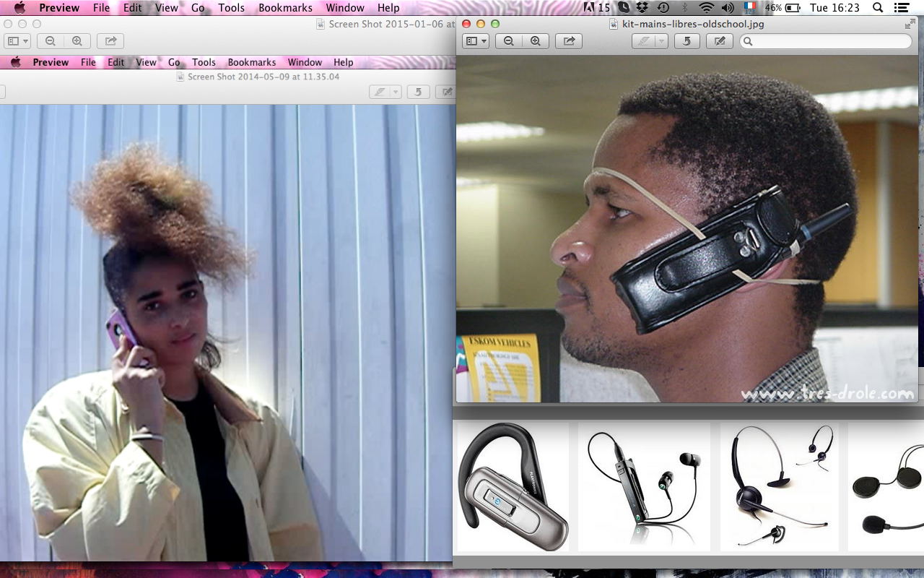
Task: Click the search field in the front window
Action: (x=826, y=41)
